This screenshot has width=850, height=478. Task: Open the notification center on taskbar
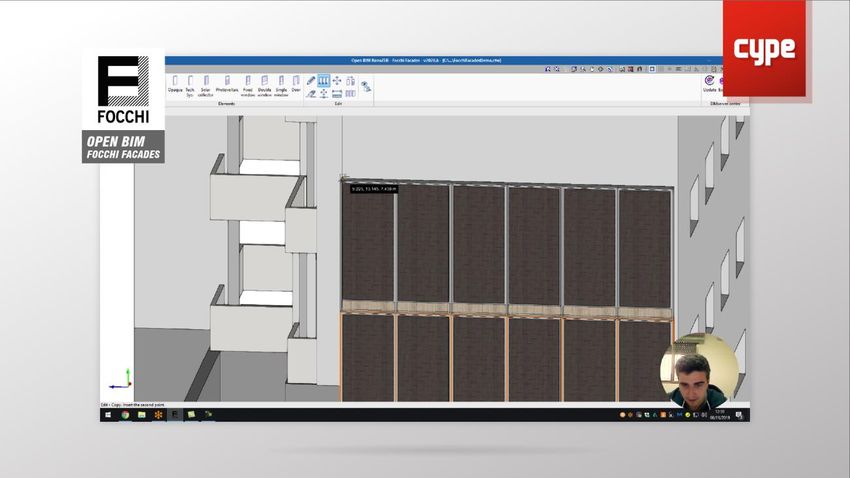(738, 414)
